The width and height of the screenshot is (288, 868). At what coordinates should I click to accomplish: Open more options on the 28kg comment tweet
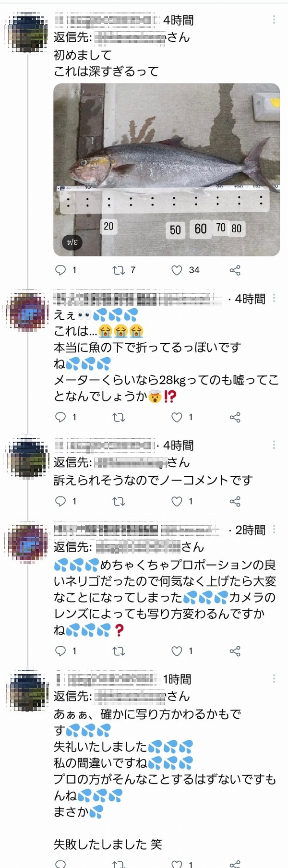[274, 299]
